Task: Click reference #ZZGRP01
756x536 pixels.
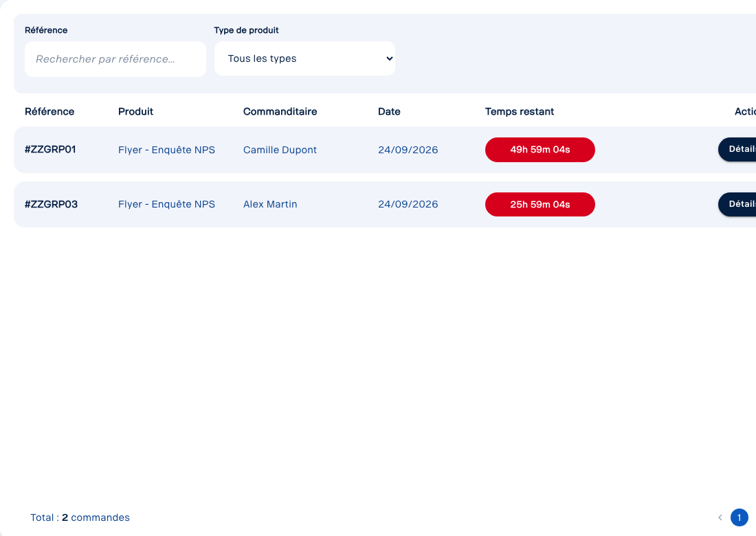Action: (50, 149)
